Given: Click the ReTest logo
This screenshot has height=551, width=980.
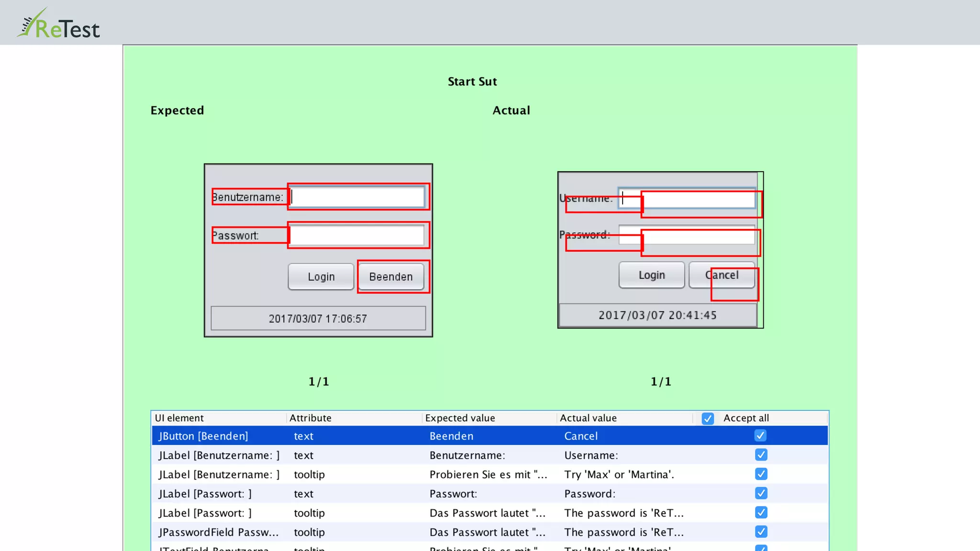Looking at the screenshot, I should pyautogui.click(x=58, y=24).
